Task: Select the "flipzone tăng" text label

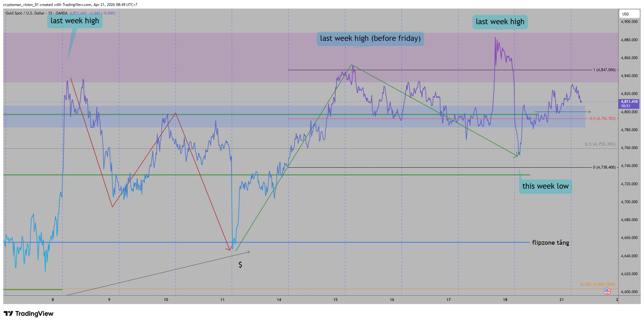Action: tap(550, 242)
